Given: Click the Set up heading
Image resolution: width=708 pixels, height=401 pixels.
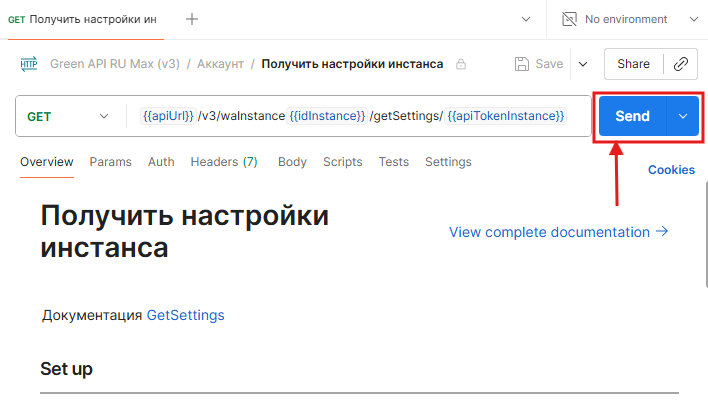Looking at the screenshot, I should [66, 369].
